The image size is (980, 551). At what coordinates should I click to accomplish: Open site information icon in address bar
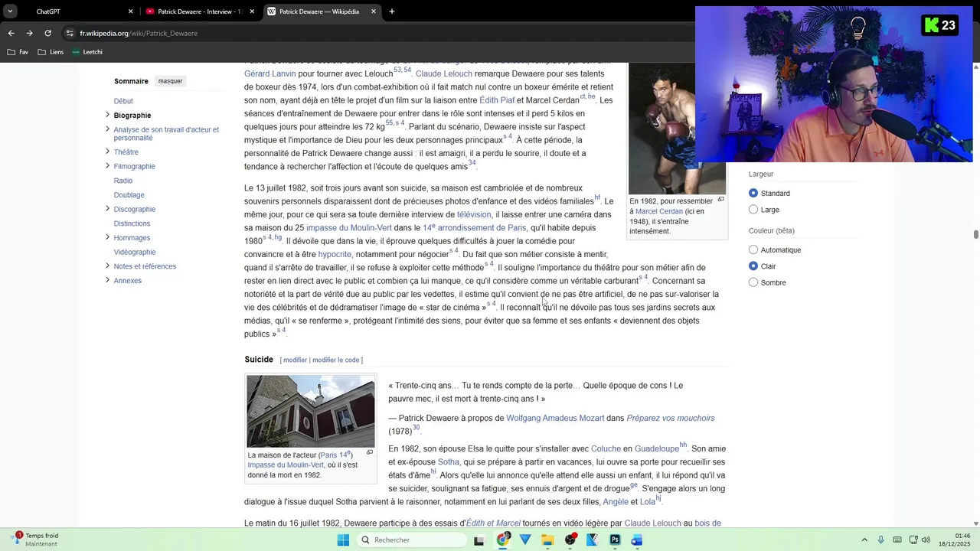70,33
